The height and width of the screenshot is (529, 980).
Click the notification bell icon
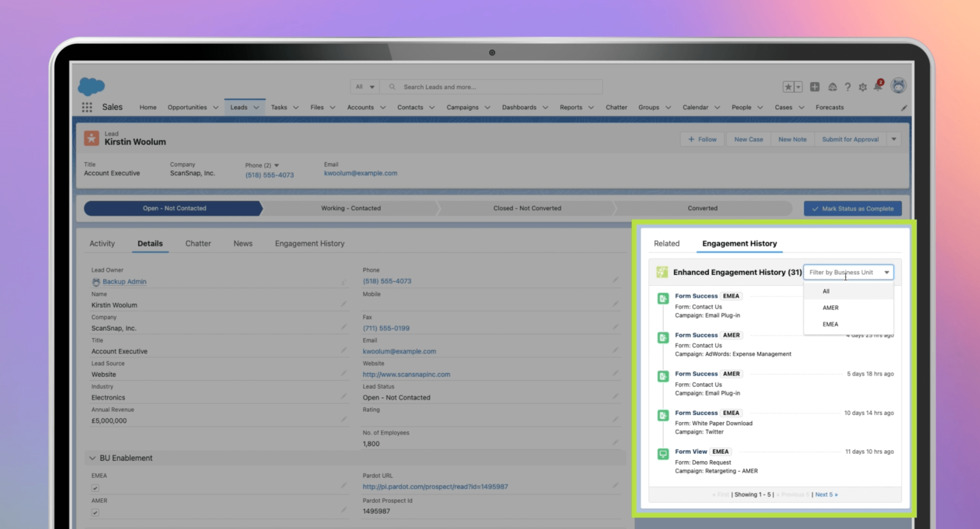[879, 87]
